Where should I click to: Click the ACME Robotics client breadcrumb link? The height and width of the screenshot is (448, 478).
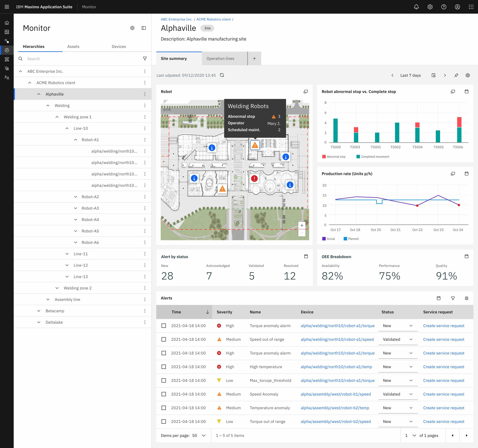pyautogui.click(x=213, y=20)
